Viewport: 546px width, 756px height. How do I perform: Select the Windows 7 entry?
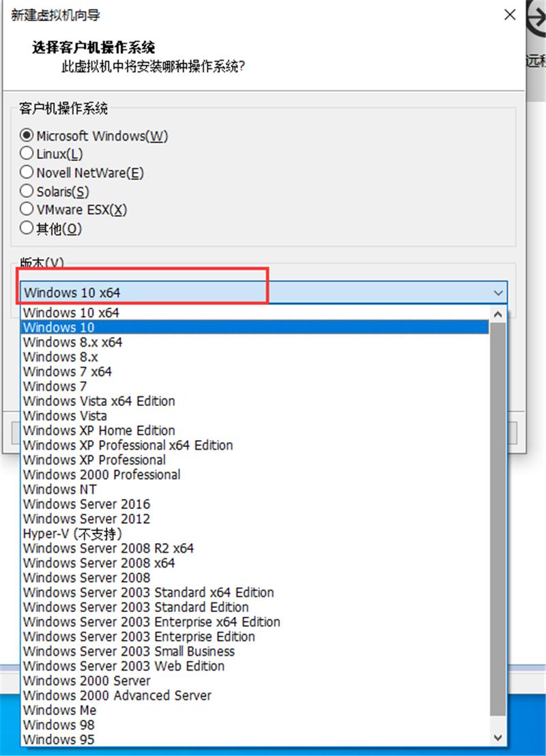pyautogui.click(x=255, y=386)
